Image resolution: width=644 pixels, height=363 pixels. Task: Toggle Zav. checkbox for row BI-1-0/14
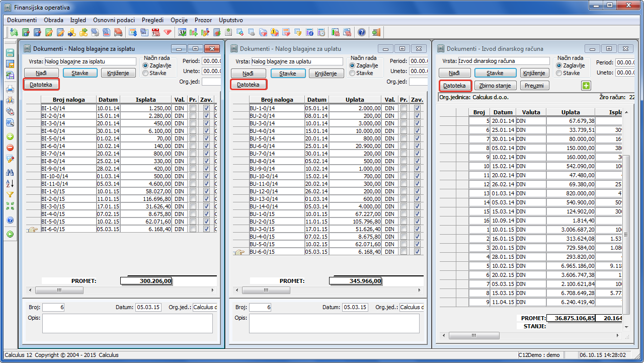[x=206, y=108]
